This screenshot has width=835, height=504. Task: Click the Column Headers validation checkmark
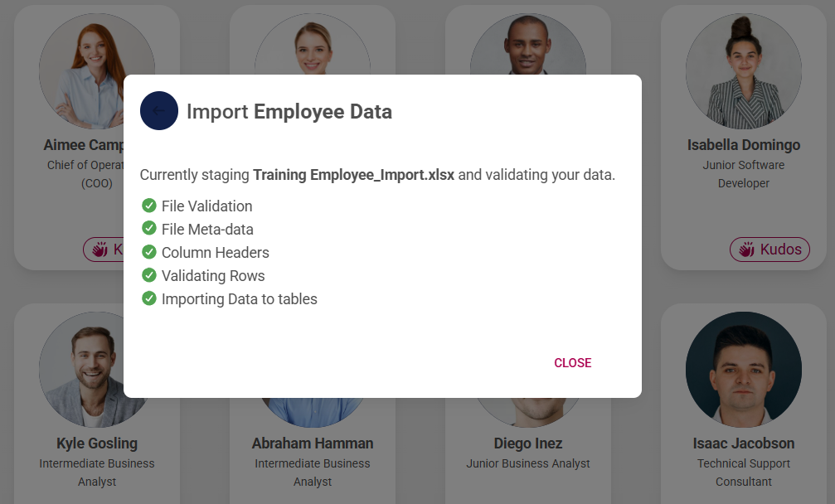(x=150, y=252)
